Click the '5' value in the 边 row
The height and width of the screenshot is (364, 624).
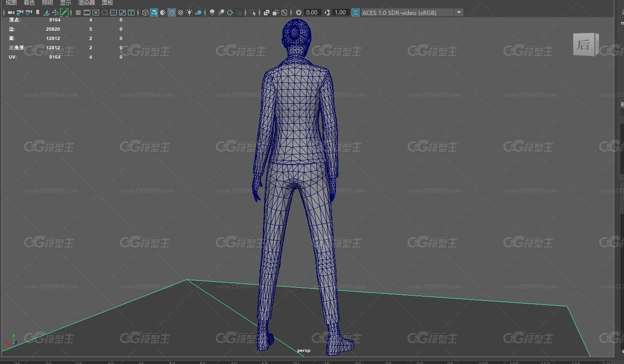coord(91,29)
